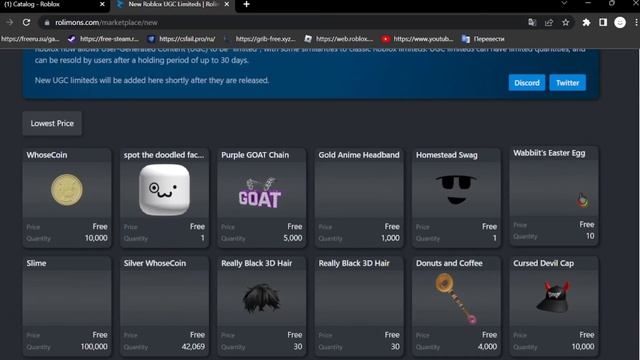Image resolution: width=640 pixels, height=360 pixels.
Task: Open the site padlock info icon
Action: click(47, 22)
